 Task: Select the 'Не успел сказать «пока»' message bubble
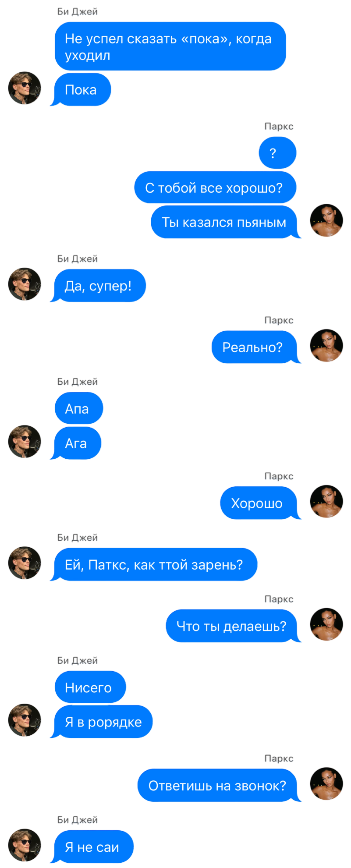point(170,46)
